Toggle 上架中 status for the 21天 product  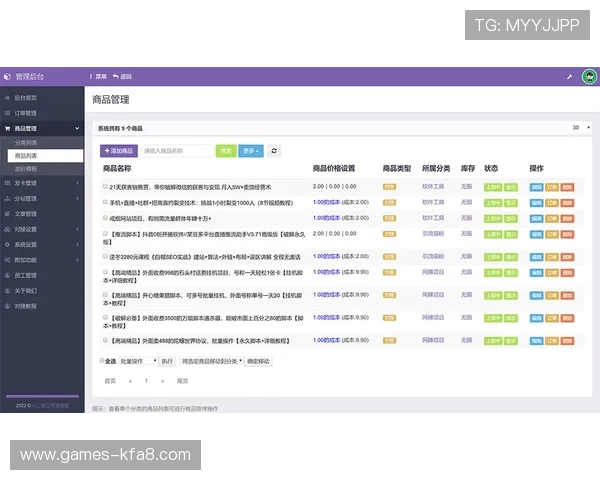[x=493, y=187]
